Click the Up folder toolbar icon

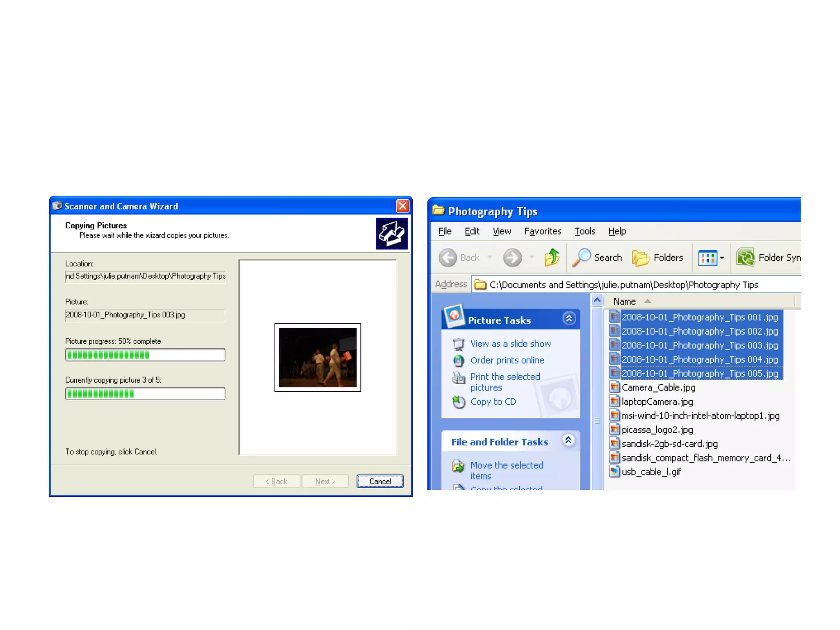coord(552,258)
